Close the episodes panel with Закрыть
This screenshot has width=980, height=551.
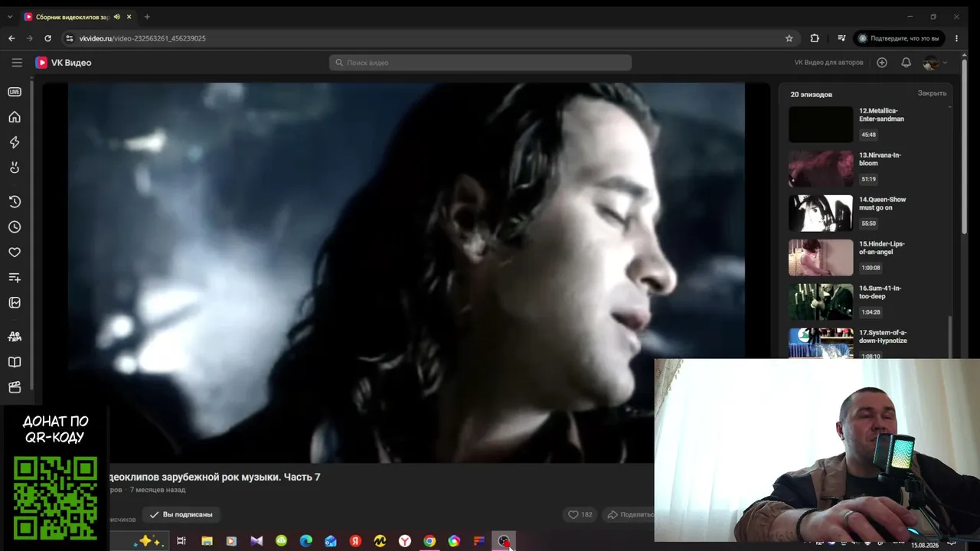click(932, 93)
